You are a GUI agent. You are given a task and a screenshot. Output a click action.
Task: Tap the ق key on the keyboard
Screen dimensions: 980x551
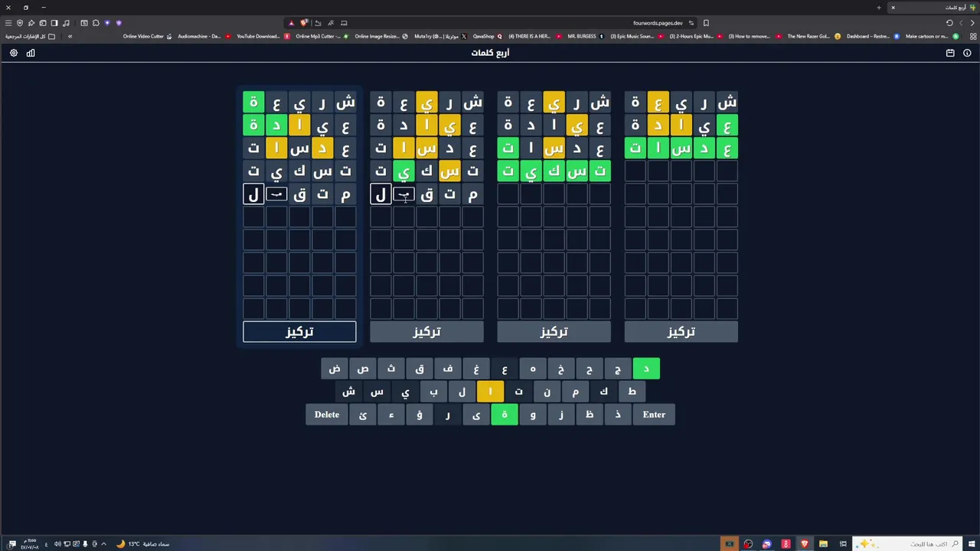(x=420, y=369)
